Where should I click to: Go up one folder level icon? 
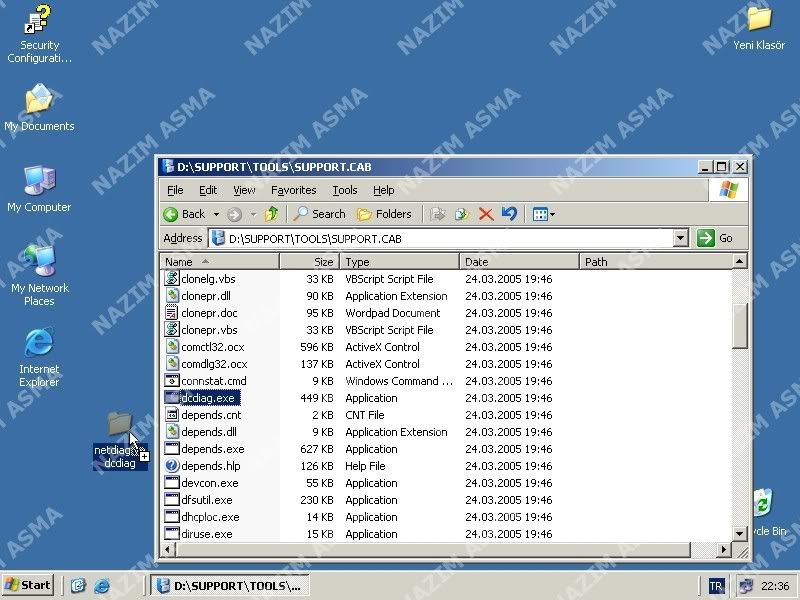point(271,214)
